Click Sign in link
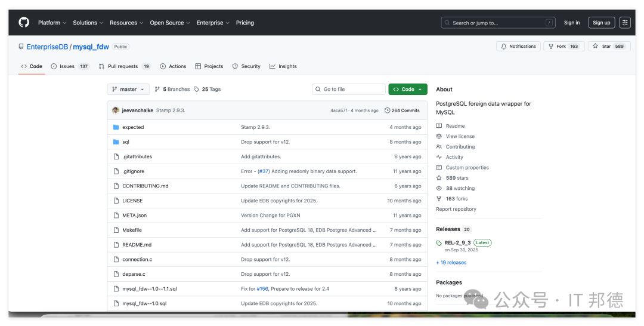The width and height of the screenshot is (644, 326). click(x=572, y=23)
